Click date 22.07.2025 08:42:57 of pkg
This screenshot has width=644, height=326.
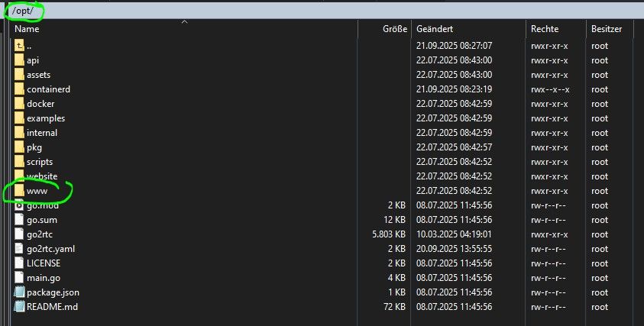tap(455, 147)
